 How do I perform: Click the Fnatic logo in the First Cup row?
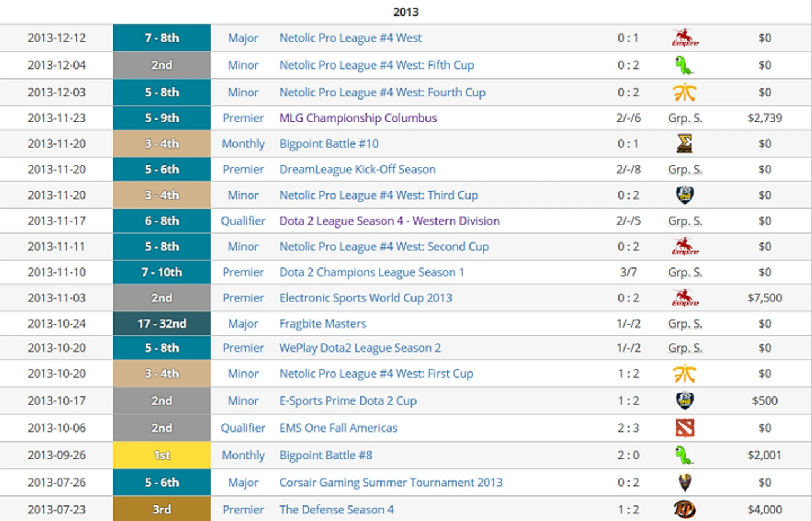685,374
